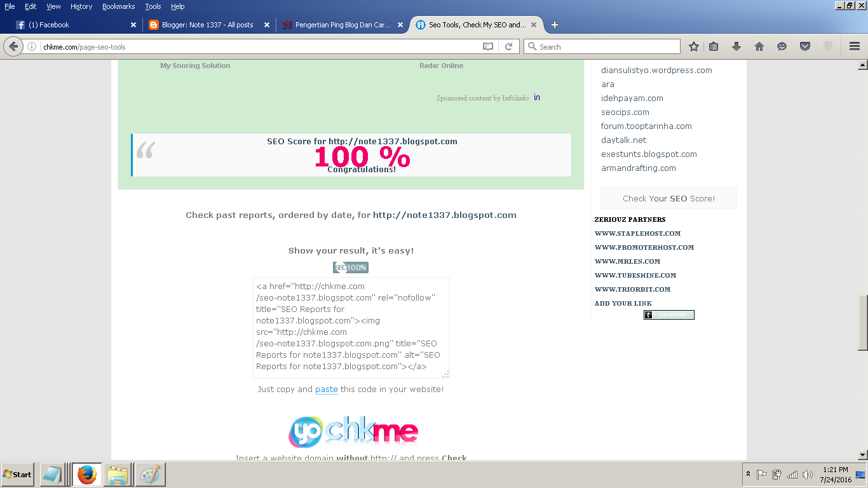This screenshot has width=868, height=488.
Task: Open Action Center flag icon
Action: pyautogui.click(x=761, y=474)
